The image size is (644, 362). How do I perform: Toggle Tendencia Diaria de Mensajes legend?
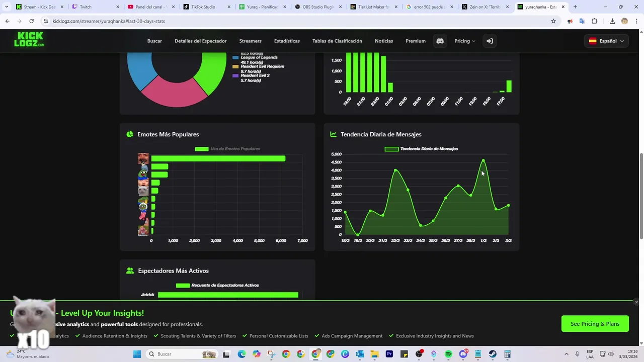pos(422,149)
